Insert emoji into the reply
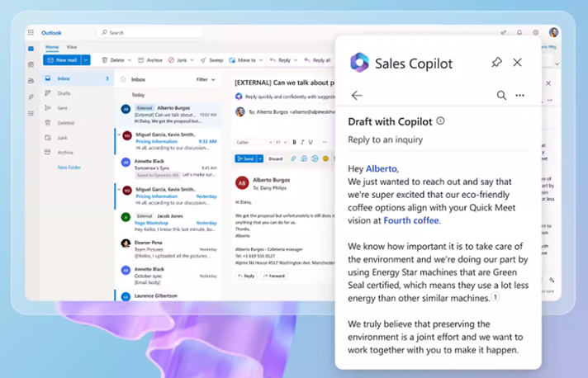Image resolution: width=588 pixels, height=378 pixels. (325, 158)
